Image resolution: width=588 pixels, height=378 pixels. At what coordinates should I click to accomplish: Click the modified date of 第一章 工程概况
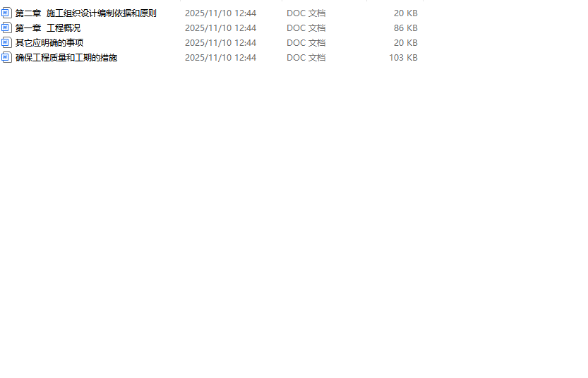[x=220, y=28]
